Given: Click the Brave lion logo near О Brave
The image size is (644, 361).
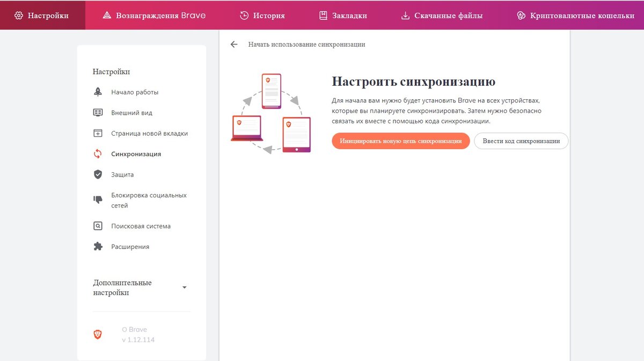Looking at the screenshot, I should pos(98,335).
